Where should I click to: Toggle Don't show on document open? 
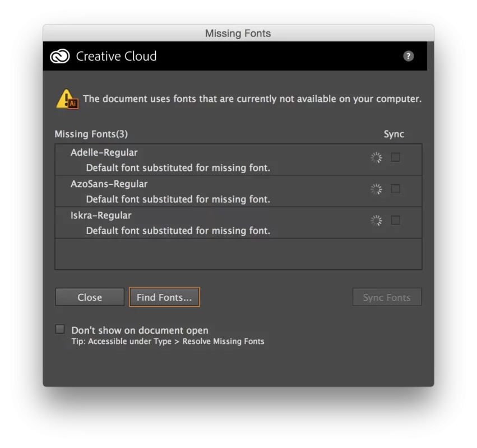pos(60,329)
